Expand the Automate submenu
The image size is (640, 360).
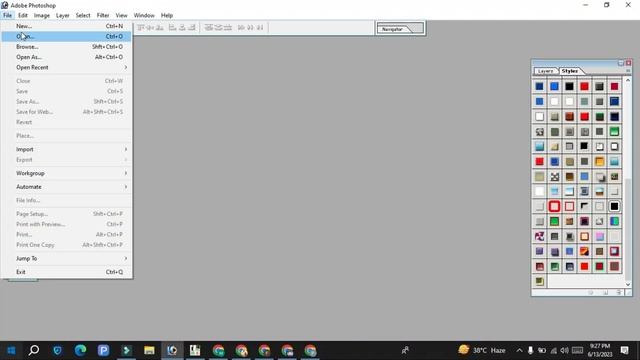67,187
